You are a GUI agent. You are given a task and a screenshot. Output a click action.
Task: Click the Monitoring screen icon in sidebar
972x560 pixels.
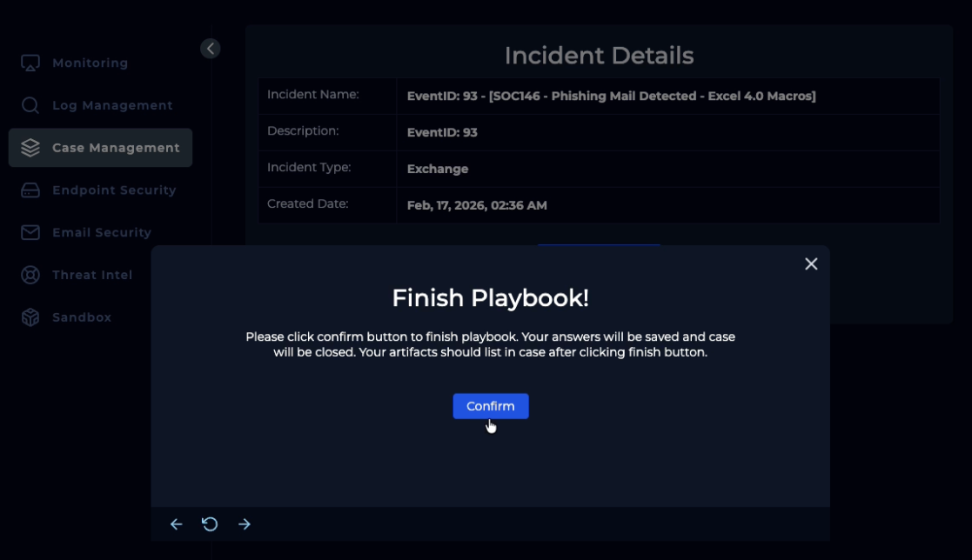coord(30,63)
